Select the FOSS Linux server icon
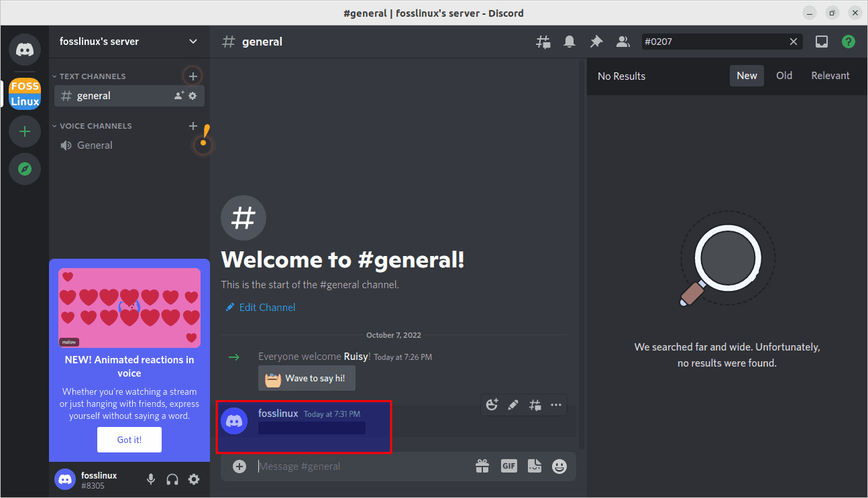868x498 pixels. (x=25, y=94)
